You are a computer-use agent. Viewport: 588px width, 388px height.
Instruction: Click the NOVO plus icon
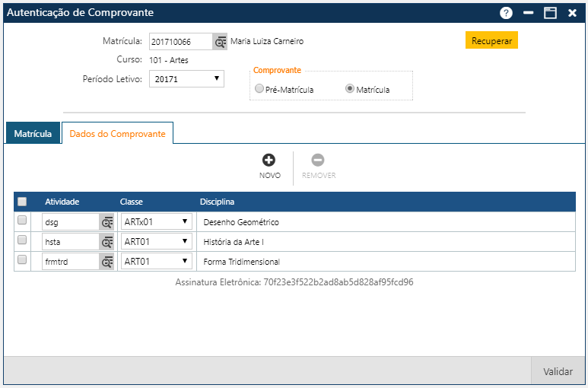(269, 160)
